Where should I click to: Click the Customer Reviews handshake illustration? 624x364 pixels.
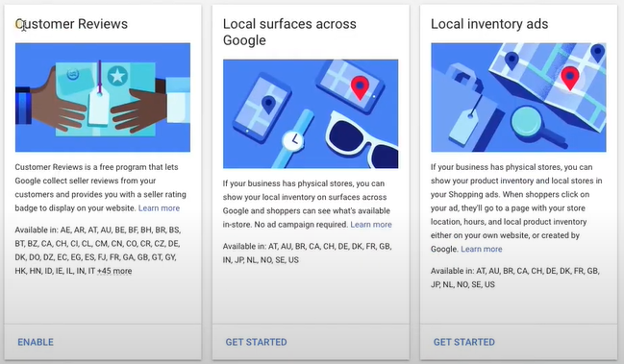click(x=103, y=97)
